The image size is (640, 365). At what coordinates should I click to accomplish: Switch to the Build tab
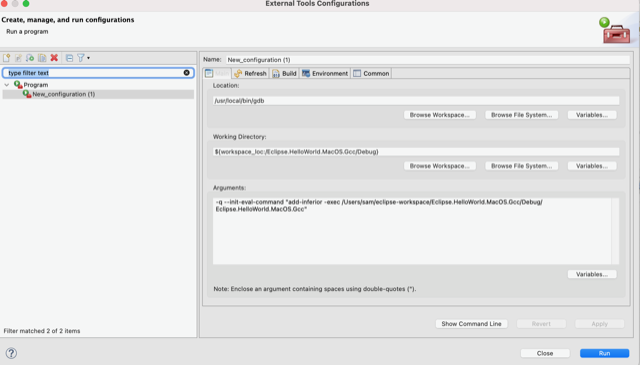(284, 73)
